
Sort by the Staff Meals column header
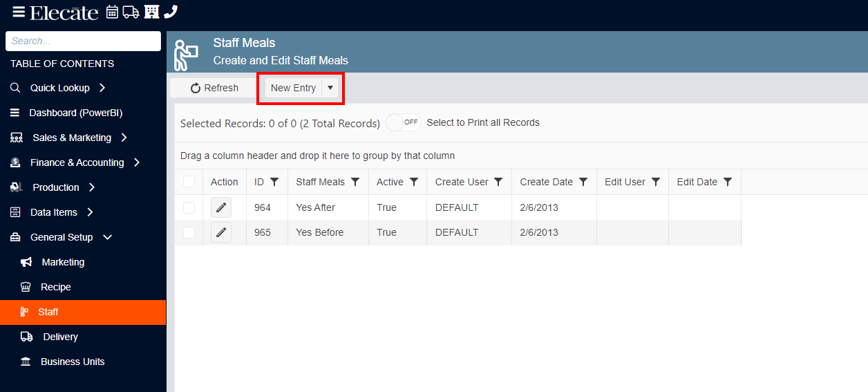pos(320,182)
